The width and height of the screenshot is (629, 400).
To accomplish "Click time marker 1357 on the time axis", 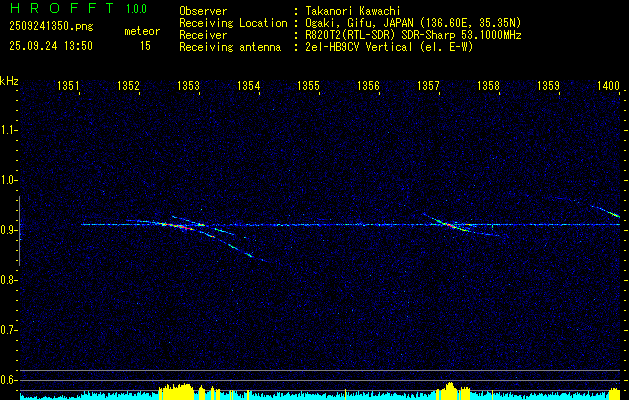I will point(428,86).
